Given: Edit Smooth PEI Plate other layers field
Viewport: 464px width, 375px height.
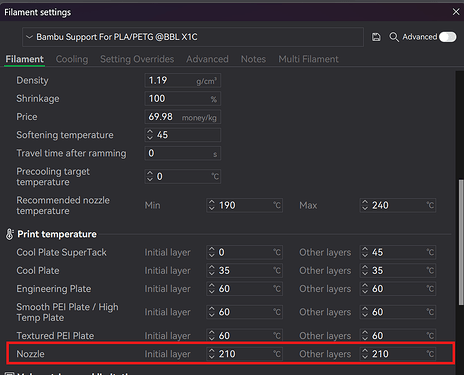Looking at the screenshot, I should pyautogui.click(x=398, y=312).
